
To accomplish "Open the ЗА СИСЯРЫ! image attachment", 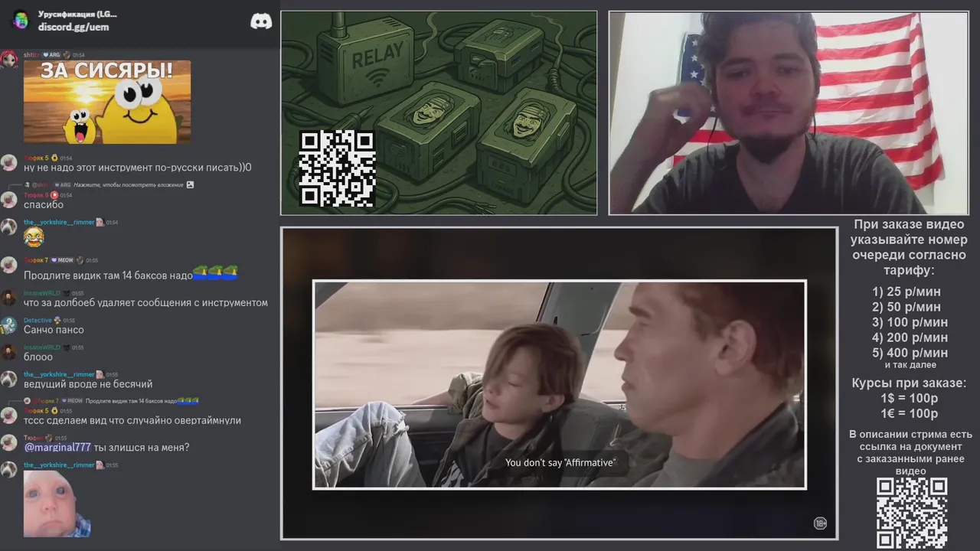I will coord(107,102).
